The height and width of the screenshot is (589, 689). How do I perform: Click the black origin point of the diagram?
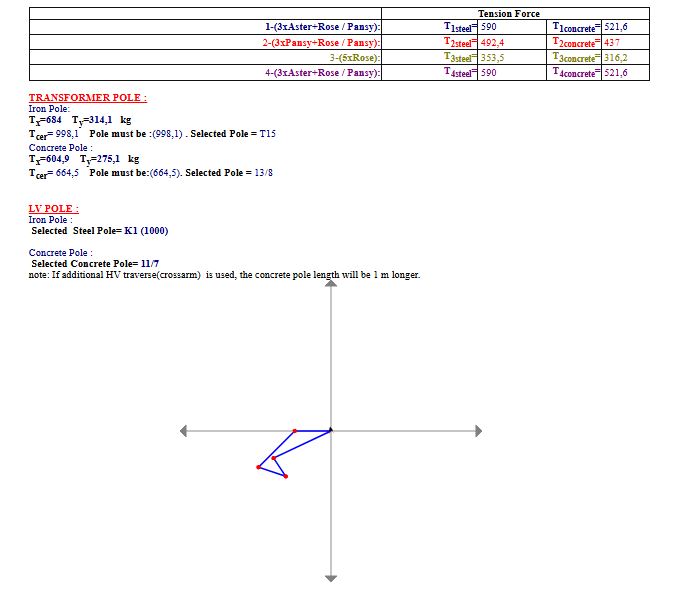[331, 430]
